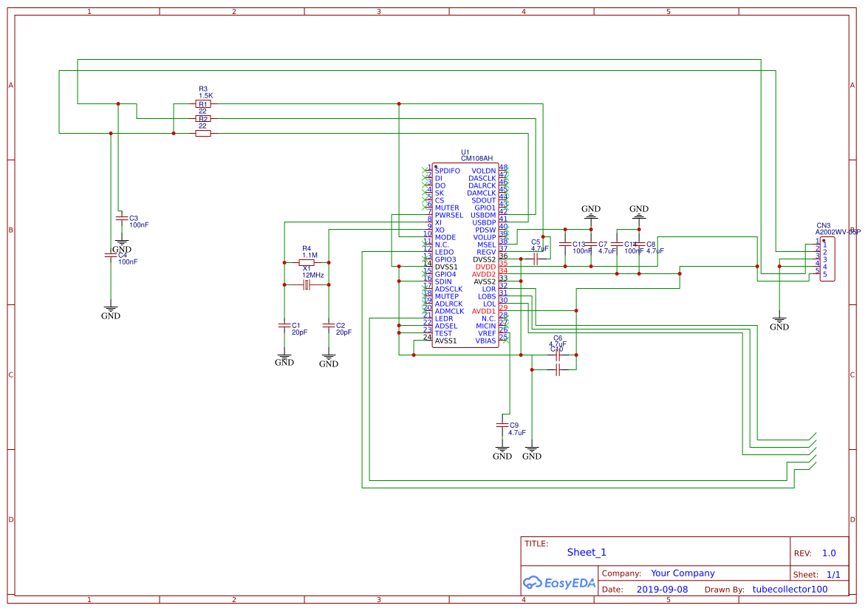Click the REGV pin label

pos(487,253)
